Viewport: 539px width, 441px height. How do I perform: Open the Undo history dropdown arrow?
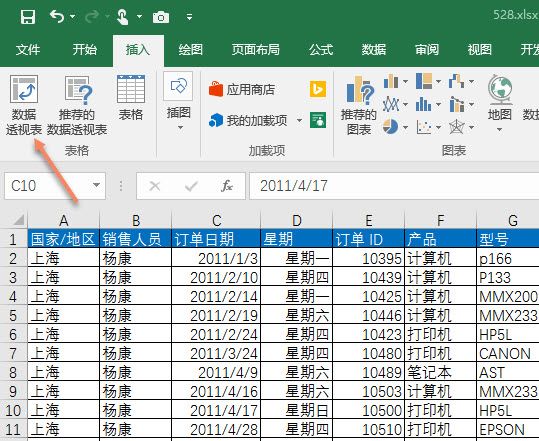(x=73, y=16)
